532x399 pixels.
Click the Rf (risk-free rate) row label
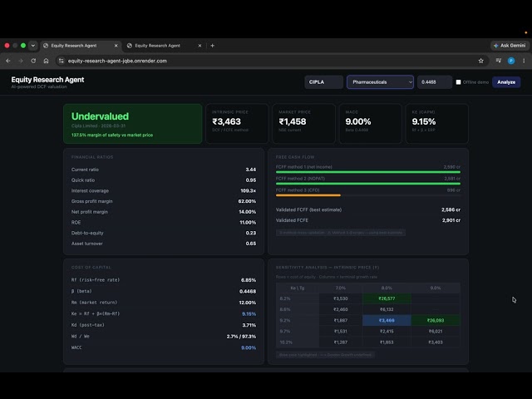[x=96, y=280]
